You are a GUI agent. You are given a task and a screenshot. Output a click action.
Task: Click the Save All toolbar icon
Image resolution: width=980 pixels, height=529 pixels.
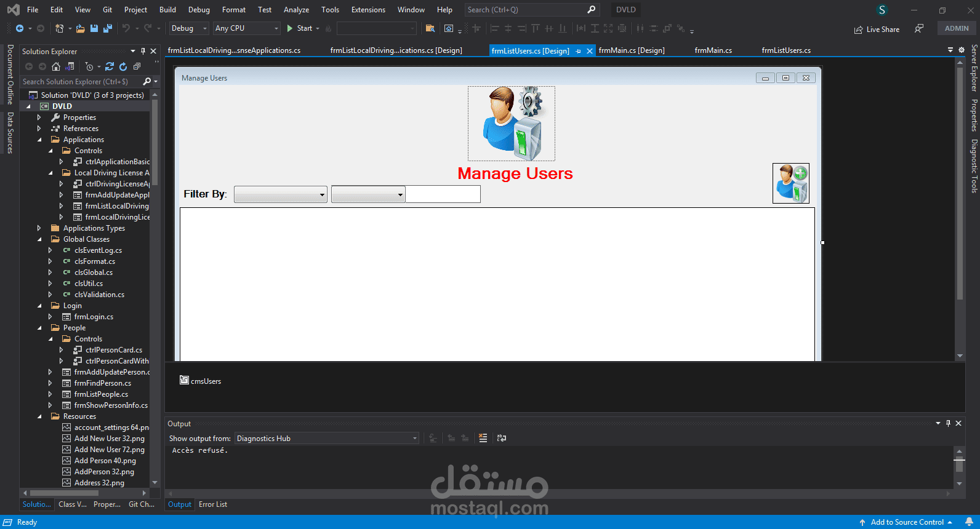(x=108, y=28)
